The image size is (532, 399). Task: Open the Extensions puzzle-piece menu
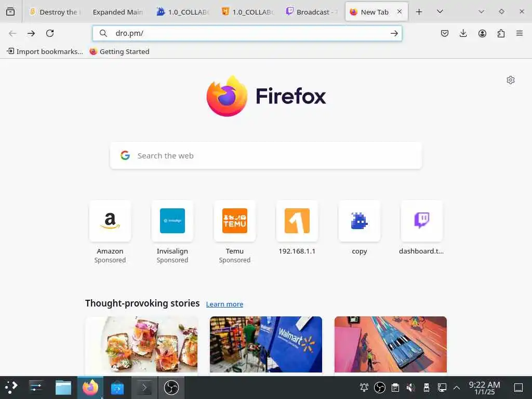click(501, 33)
